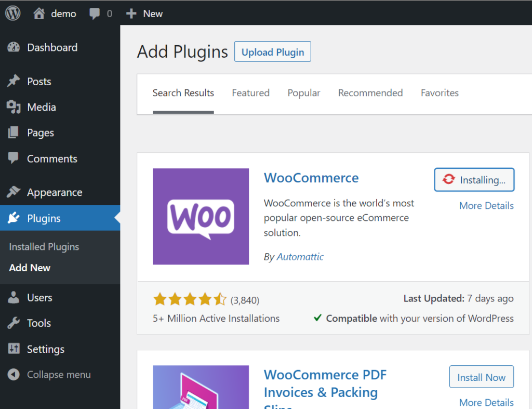Click the spinning update icon on Installing button

(448, 179)
